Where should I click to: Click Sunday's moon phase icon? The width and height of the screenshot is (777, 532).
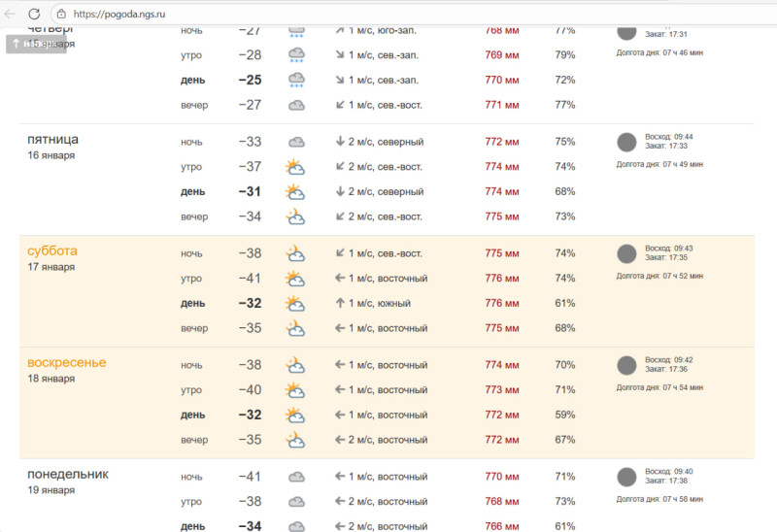pyautogui.click(x=627, y=366)
